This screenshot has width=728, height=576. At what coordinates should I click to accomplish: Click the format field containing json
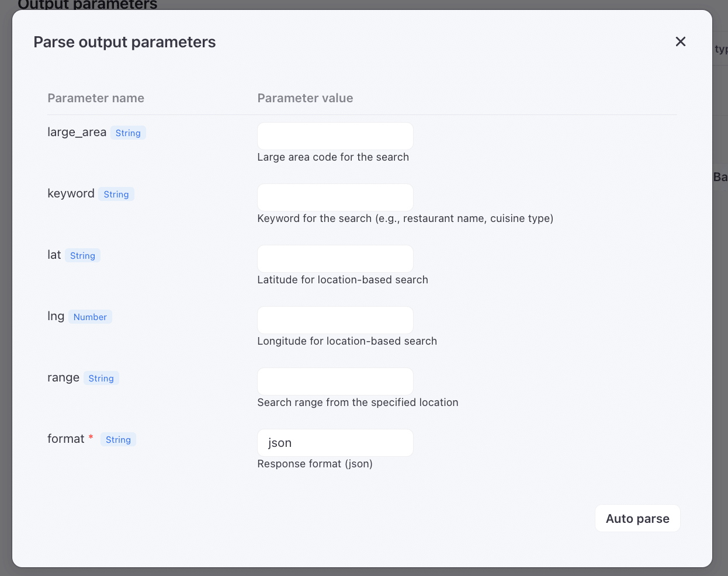point(335,443)
